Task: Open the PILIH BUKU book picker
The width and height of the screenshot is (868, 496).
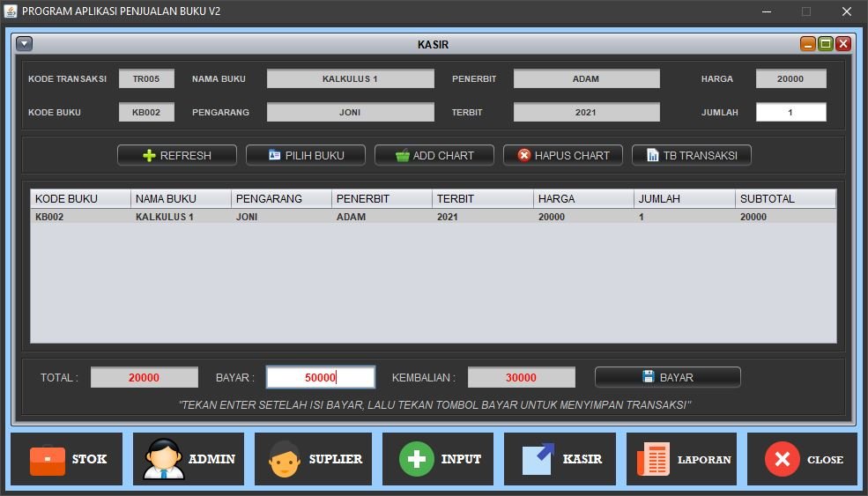Action: pos(306,155)
